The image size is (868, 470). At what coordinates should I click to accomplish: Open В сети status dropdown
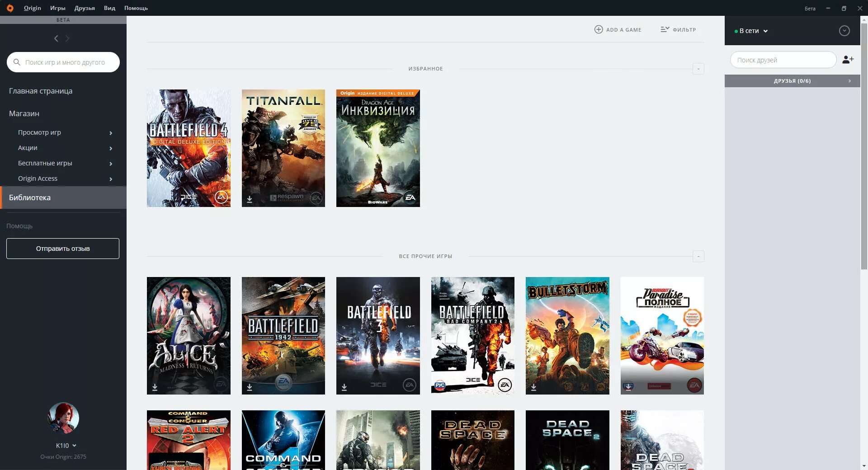click(751, 31)
